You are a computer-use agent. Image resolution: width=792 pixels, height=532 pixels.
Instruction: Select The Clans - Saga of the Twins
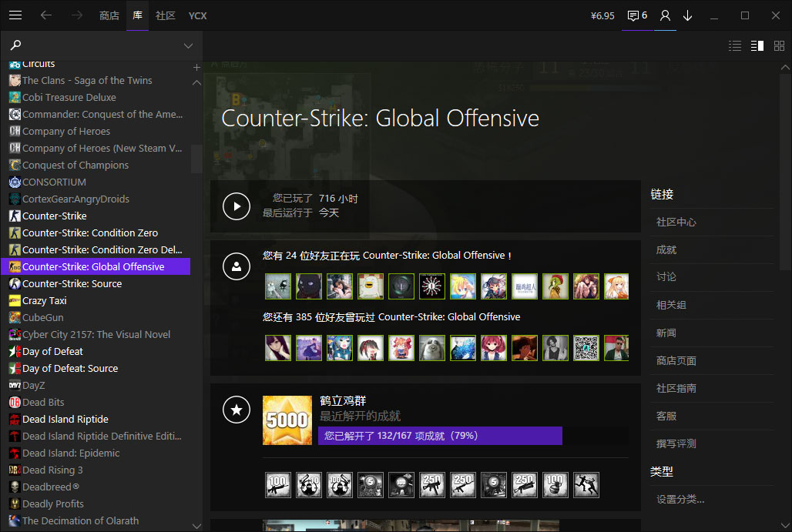coord(96,80)
